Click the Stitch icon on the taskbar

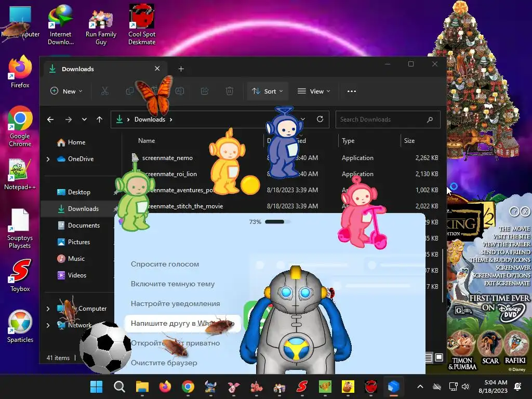[211, 387]
